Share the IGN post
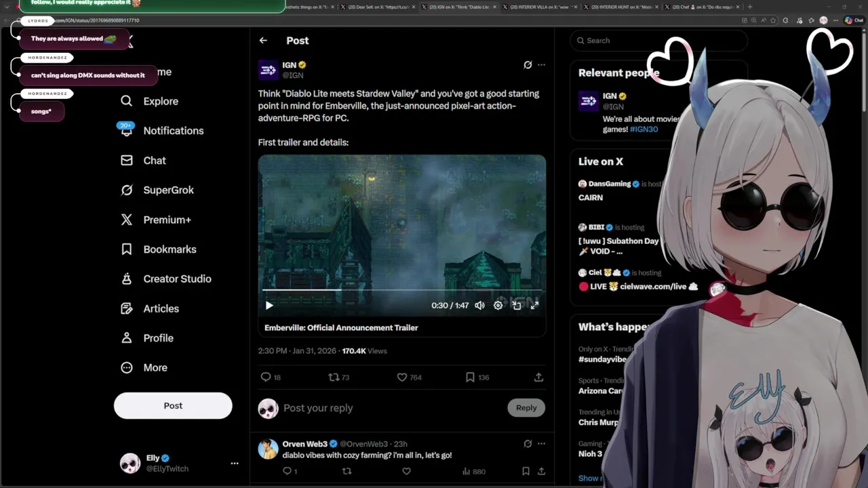 tap(538, 378)
